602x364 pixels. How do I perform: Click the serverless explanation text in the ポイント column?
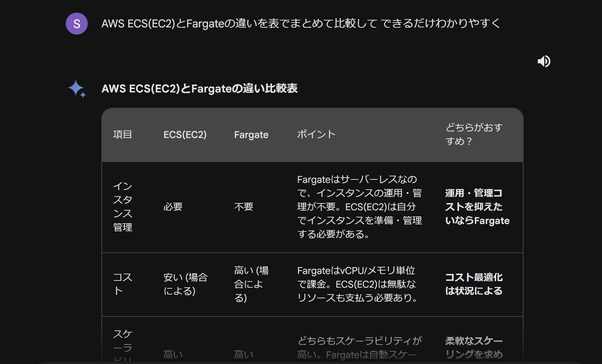359,207
